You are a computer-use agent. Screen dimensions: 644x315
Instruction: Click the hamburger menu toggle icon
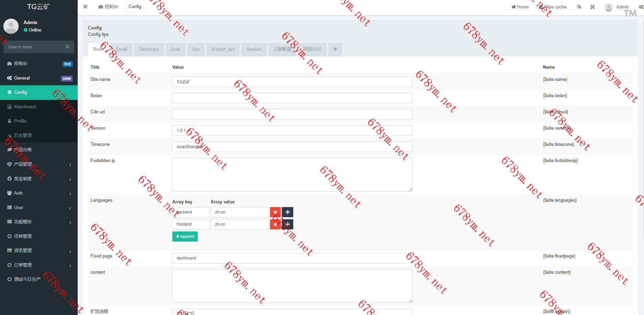click(85, 7)
